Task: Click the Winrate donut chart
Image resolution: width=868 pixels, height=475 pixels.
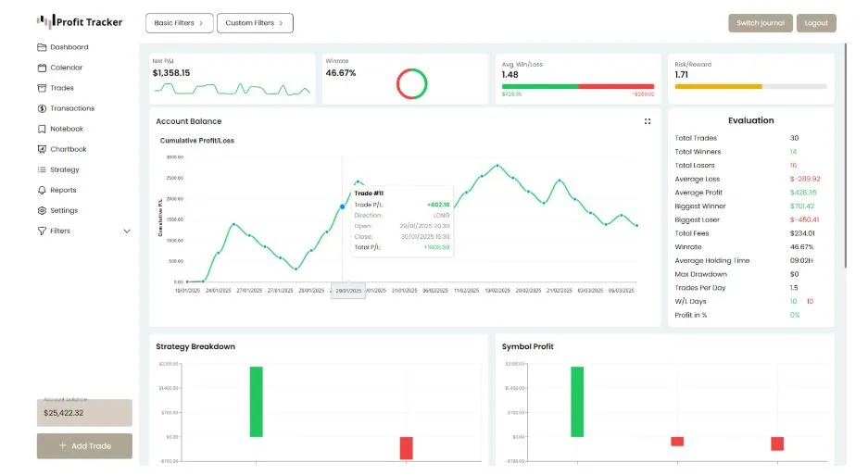Action: pos(411,84)
